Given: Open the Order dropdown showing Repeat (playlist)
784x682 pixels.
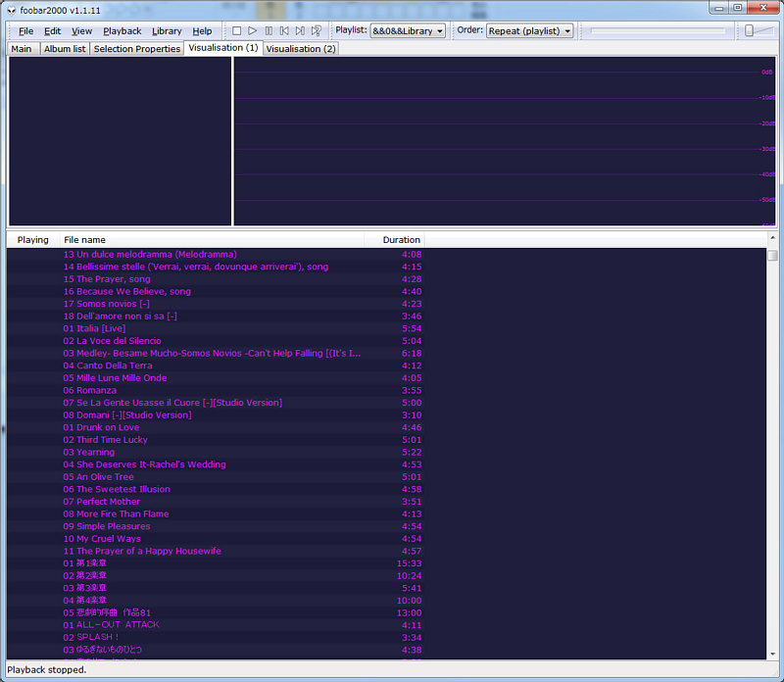Looking at the screenshot, I should click(x=529, y=31).
